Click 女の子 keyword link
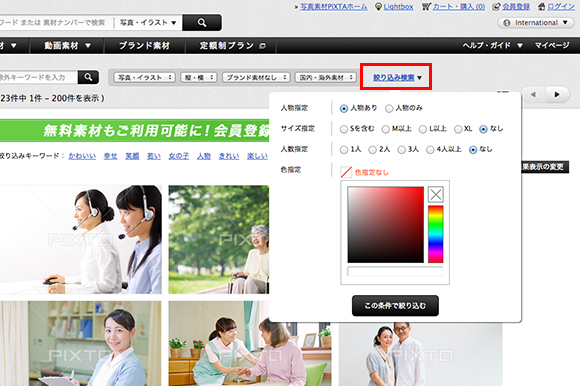 179,156
